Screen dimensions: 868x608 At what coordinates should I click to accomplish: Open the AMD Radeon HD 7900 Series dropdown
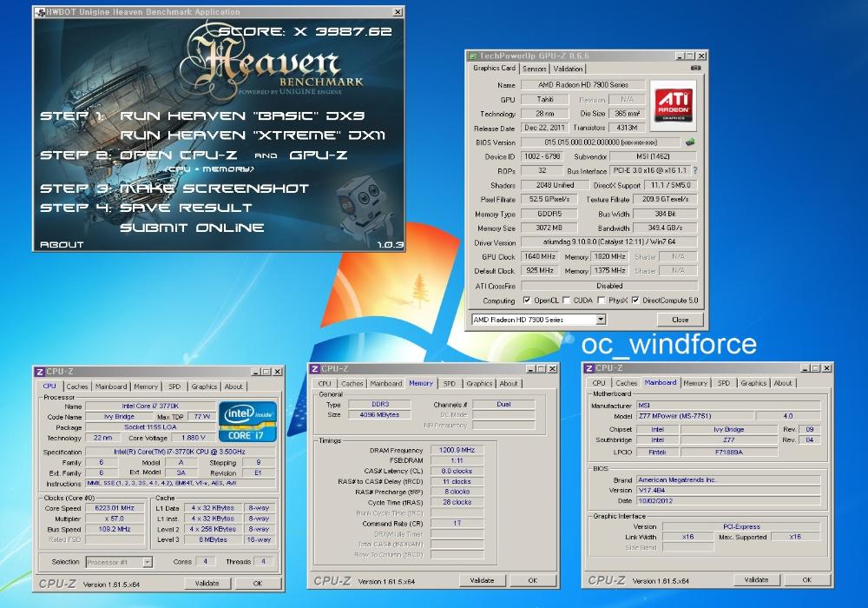pyautogui.click(x=601, y=320)
